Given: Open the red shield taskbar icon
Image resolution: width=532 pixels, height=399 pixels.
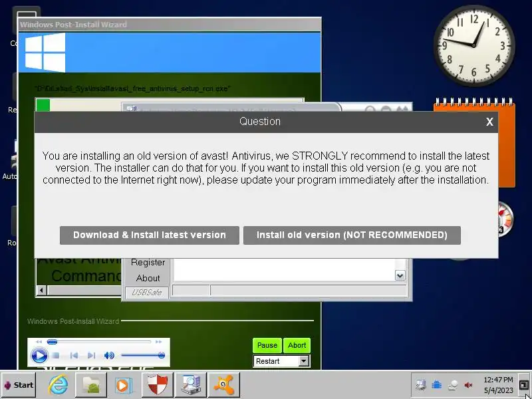Looking at the screenshot, I should click(158, 385).
